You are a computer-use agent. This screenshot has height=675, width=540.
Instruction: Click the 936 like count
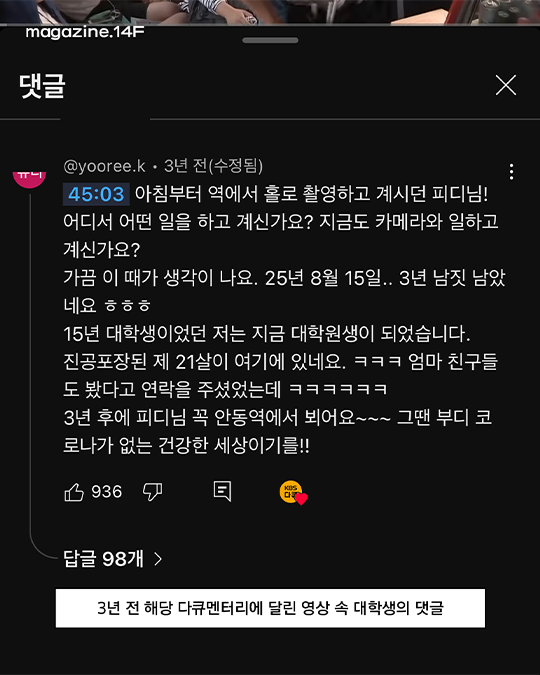[x=107, y=492]
